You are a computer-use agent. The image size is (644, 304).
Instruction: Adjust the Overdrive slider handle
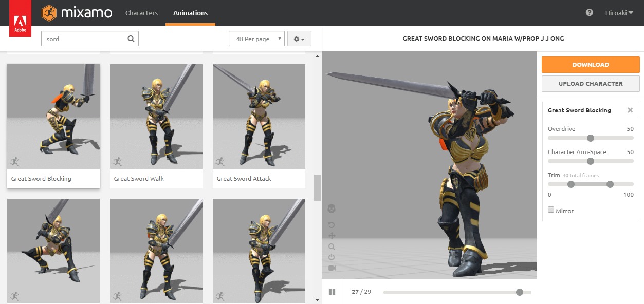[x=591, y=138]
